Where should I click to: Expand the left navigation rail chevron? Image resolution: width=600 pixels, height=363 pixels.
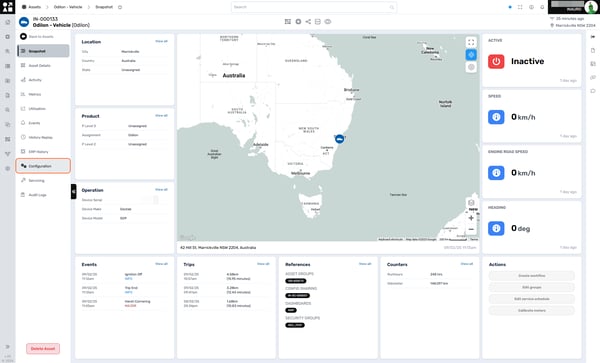tap(7, 347)
